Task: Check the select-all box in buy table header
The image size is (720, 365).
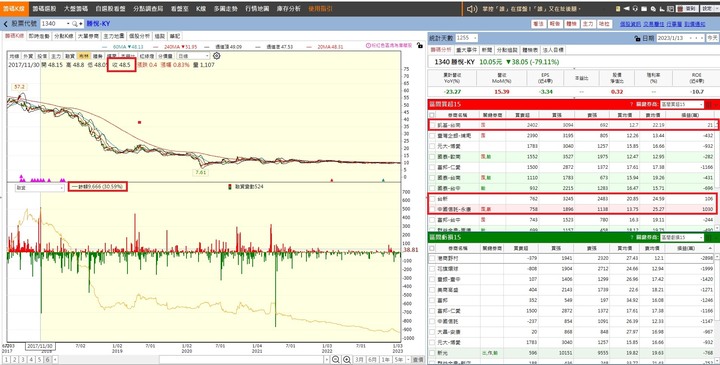Action: (x=432, y=115)
